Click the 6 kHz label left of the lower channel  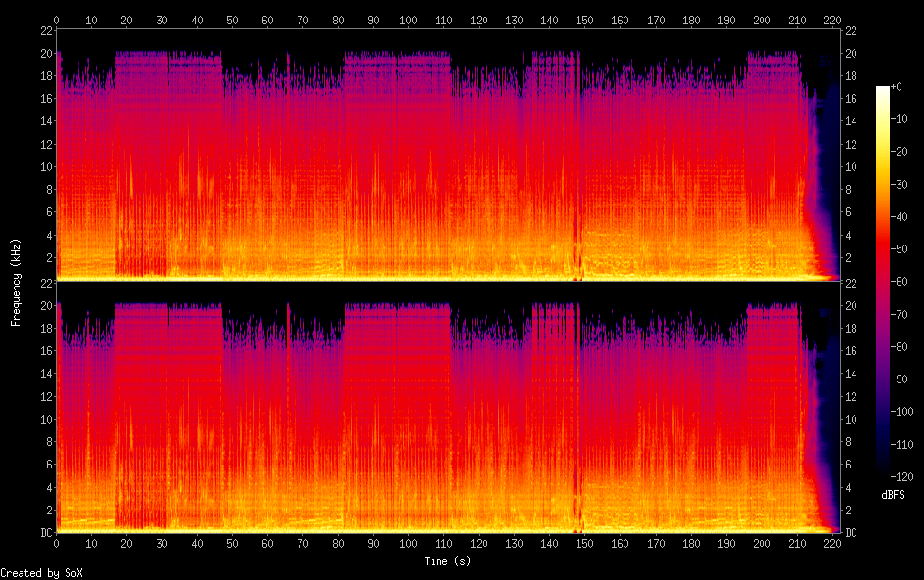pos(47,465)
